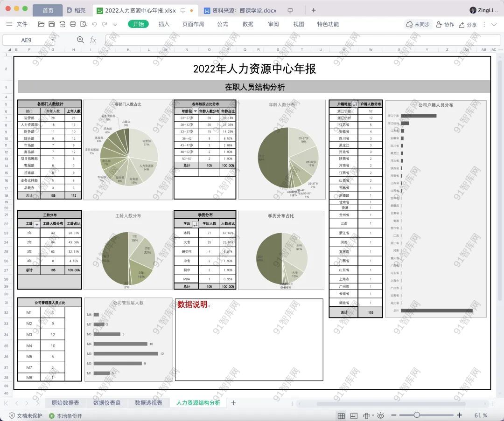504x421 pixels.
Task: Click the magnifier icon beside the name box
Action: point(80,40)
